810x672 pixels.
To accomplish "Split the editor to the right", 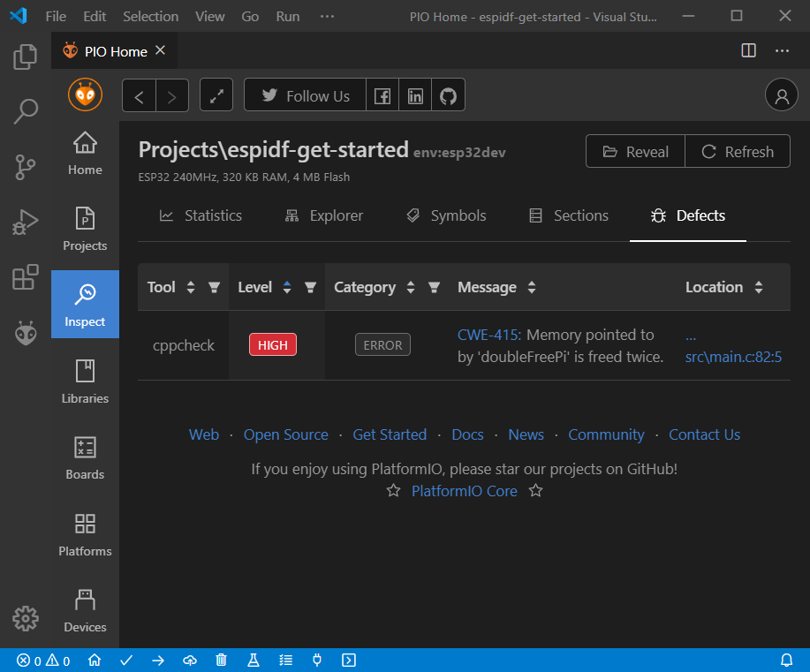I will point(748,50).
